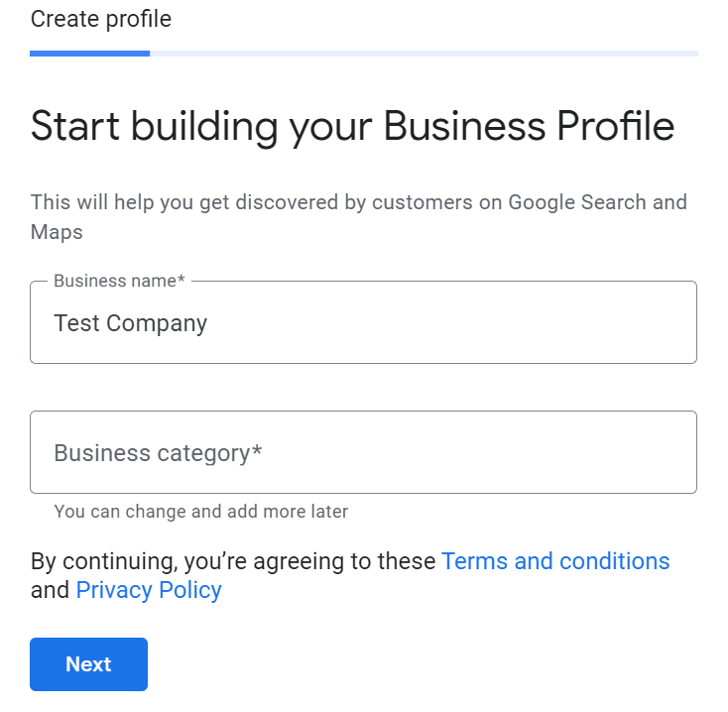The image size is (728, 712).
Task: Click the Create profile header text
Action: [x=101, y=19]
